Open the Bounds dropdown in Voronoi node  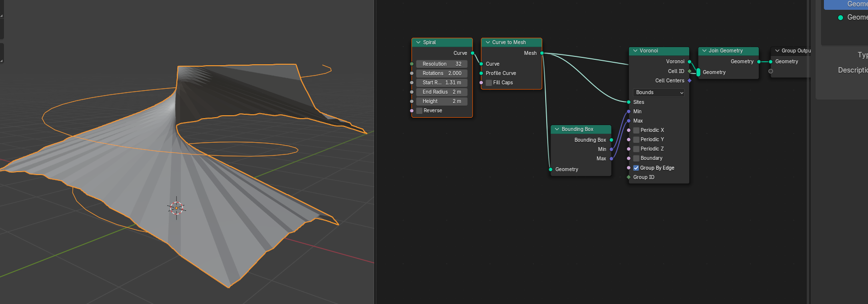tap(659, 93)
